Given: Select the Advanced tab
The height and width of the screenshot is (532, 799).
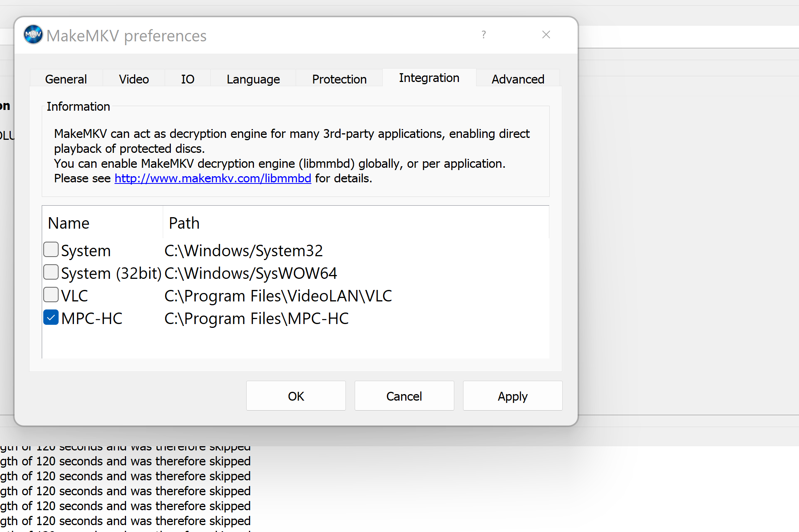Looking at the screenshot, I should [518, 79].
